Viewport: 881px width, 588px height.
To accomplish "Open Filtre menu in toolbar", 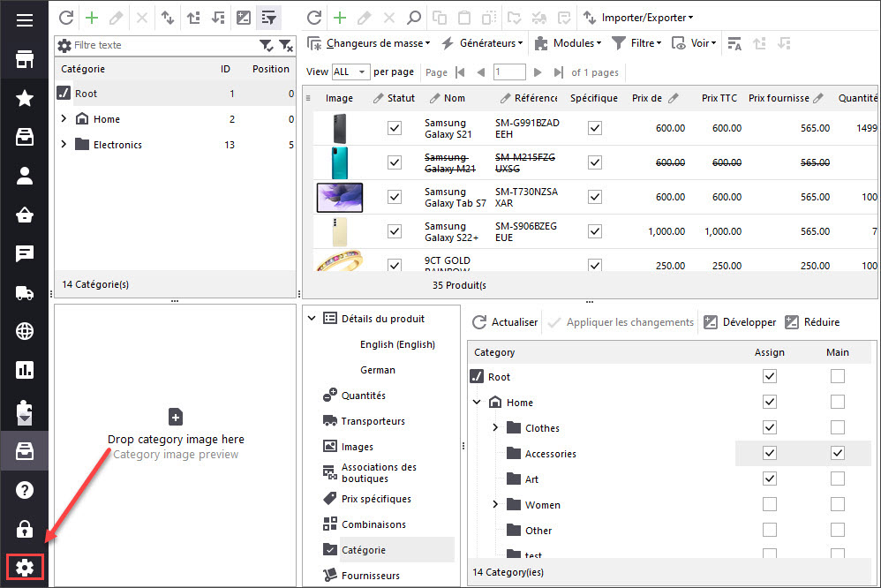I will point(636,43).
